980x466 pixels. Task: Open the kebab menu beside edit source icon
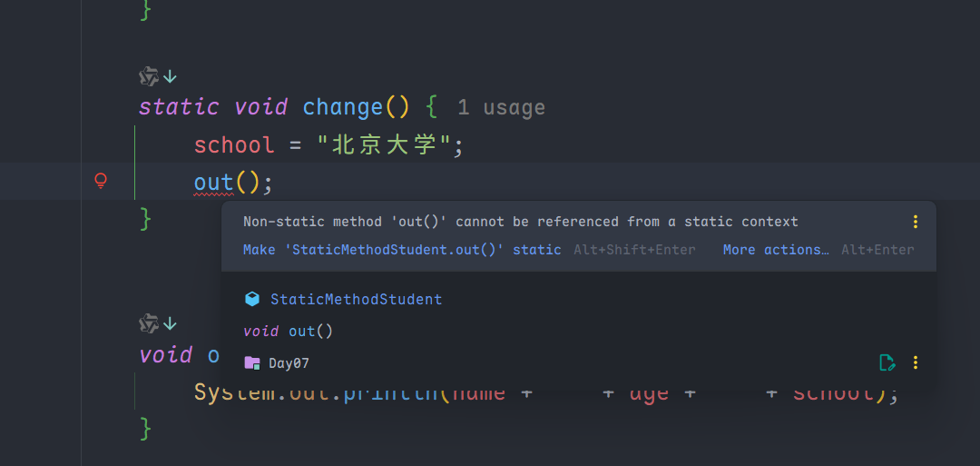point(915,363)
